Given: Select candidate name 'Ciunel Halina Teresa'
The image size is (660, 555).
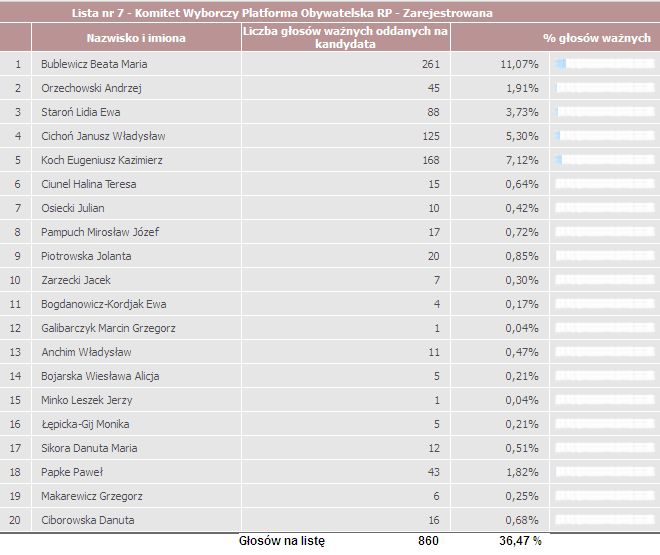Looking at the screenshot, I should (89, 184).
